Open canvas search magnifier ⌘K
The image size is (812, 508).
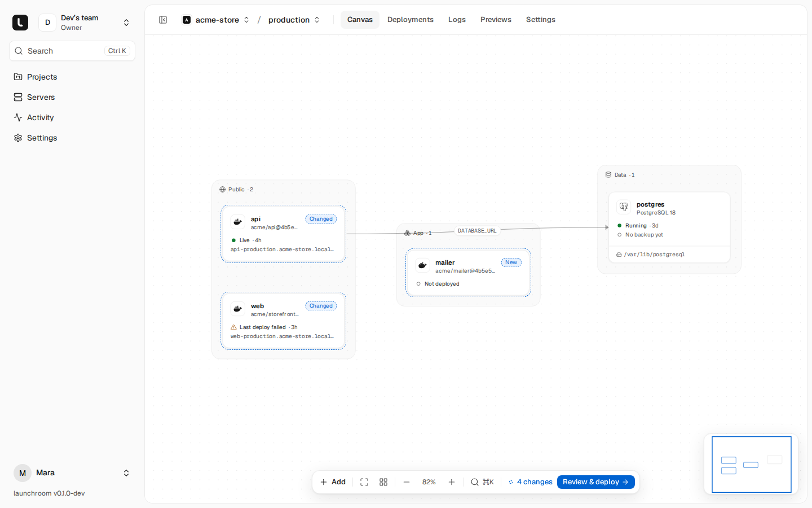pos(482,482)
